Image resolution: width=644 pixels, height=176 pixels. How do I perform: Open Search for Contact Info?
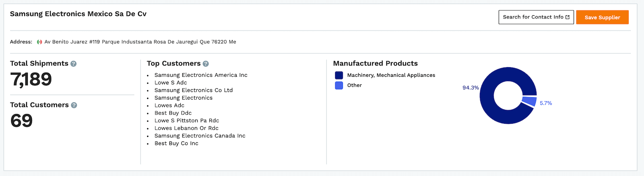(x=536, y=17)
